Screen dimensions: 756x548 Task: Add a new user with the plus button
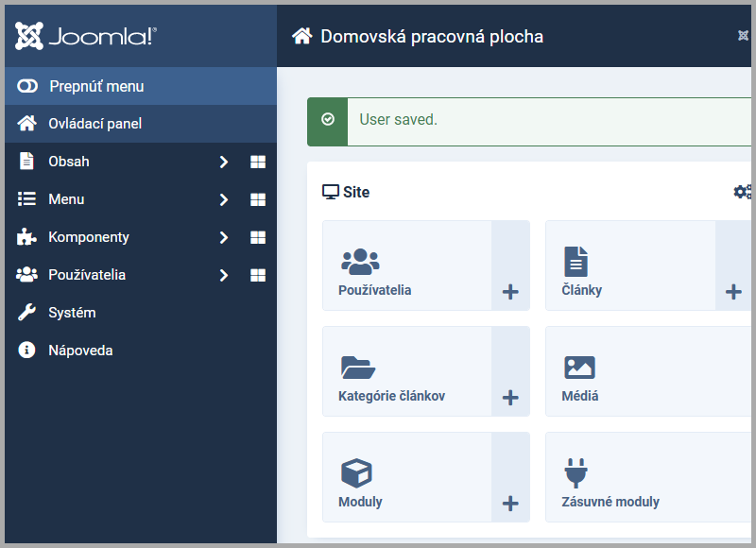(510, 293)
